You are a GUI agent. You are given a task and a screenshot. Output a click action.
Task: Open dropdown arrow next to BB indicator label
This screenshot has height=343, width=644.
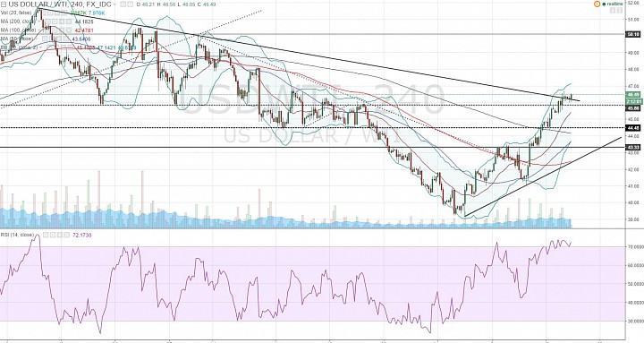pos(40,47)
